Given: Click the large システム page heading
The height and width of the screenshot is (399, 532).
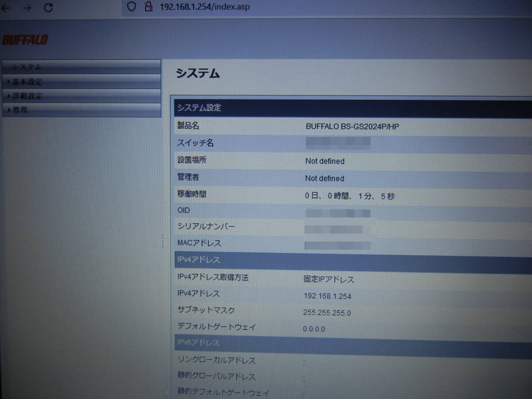Looking at the screenshot, I should pyautogui.click(x=198, y=74).
